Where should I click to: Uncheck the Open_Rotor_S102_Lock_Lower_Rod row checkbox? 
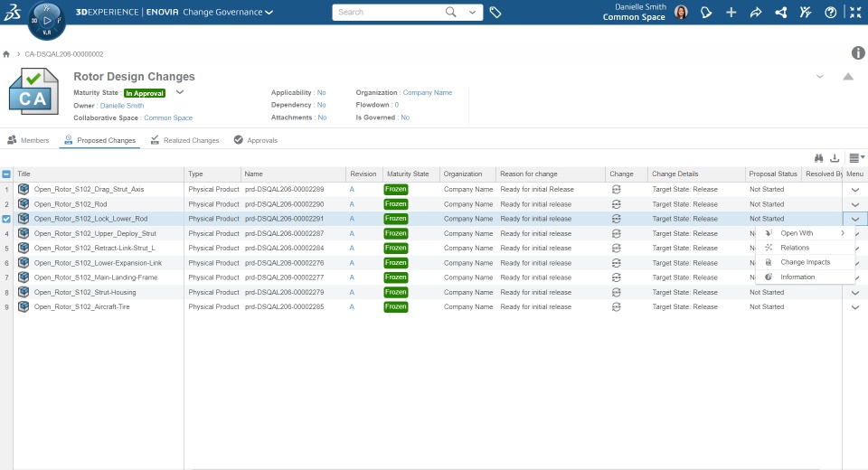(6, 219)
